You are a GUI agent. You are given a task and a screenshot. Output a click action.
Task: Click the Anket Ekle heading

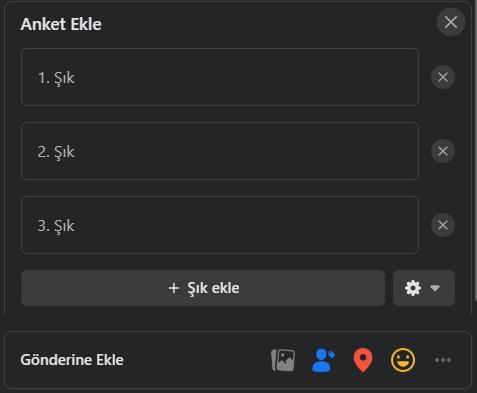click(x=61, y=24)
